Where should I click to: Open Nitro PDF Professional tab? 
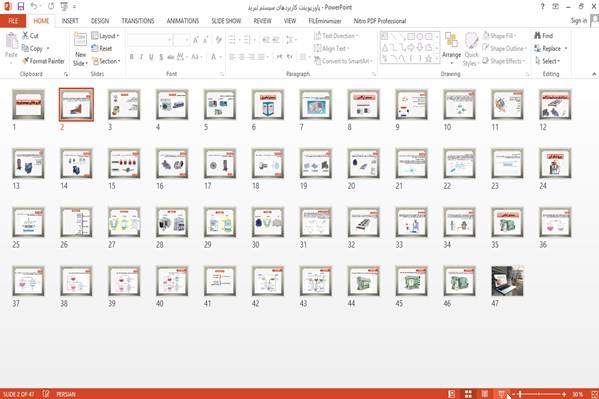(x=379, y=21)
